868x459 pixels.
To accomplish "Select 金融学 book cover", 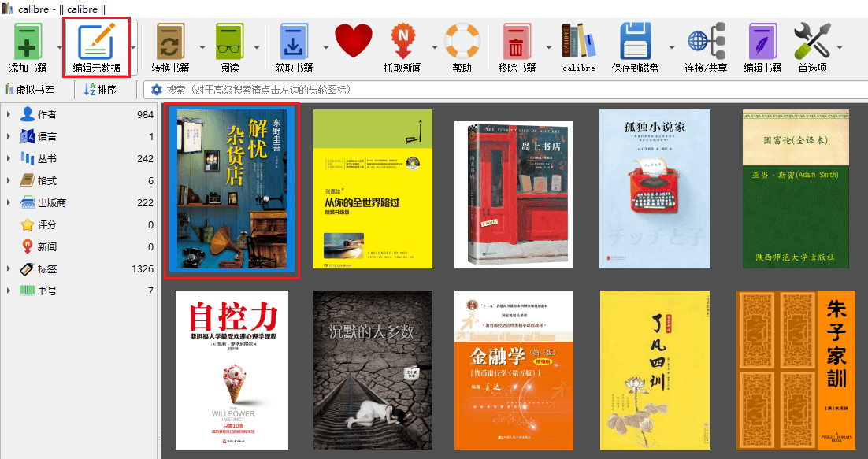I will click(x=514, y=370).
